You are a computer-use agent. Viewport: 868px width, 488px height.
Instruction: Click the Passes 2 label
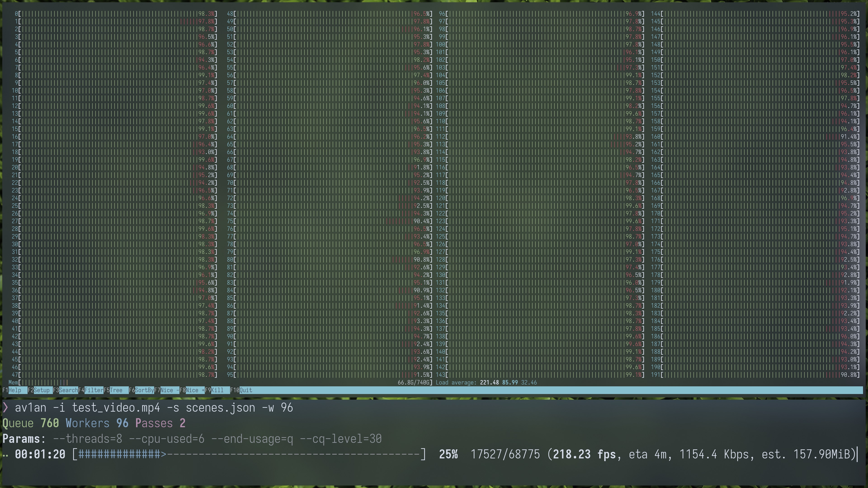click(160, 423)
